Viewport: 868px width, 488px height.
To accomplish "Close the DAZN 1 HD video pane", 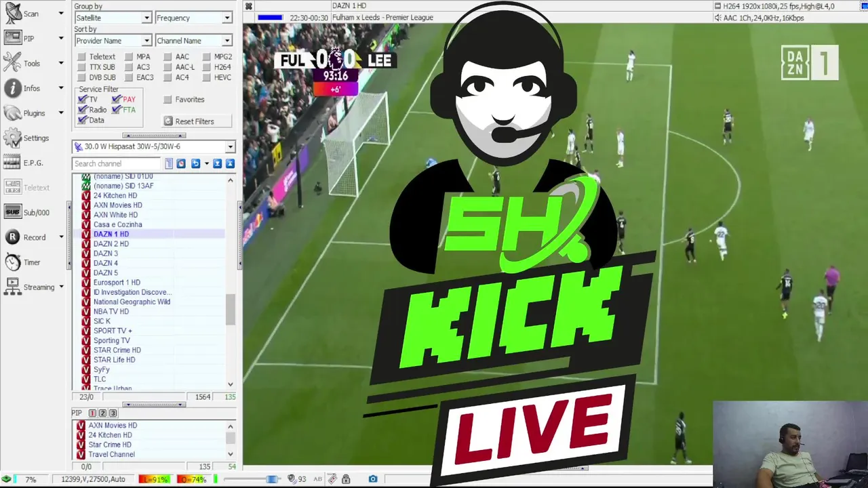I will [249, 6].
